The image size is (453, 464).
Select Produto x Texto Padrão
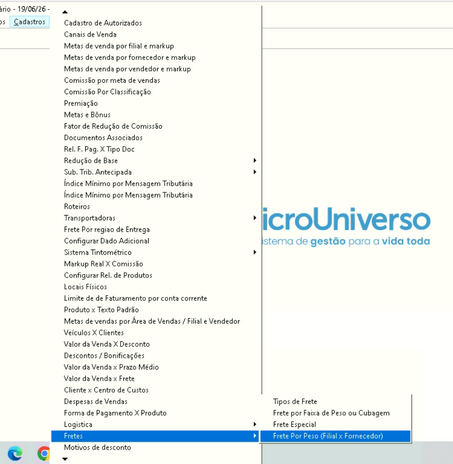click(155, 310)
